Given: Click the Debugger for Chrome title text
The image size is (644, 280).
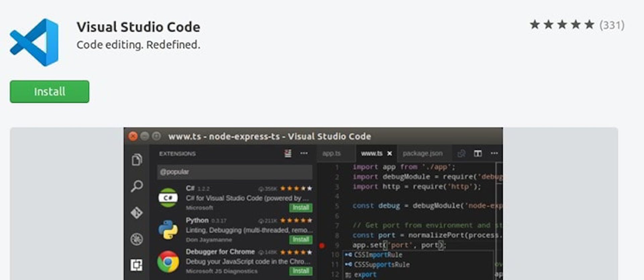Looking at the screenshot, I should click(220, 252).
